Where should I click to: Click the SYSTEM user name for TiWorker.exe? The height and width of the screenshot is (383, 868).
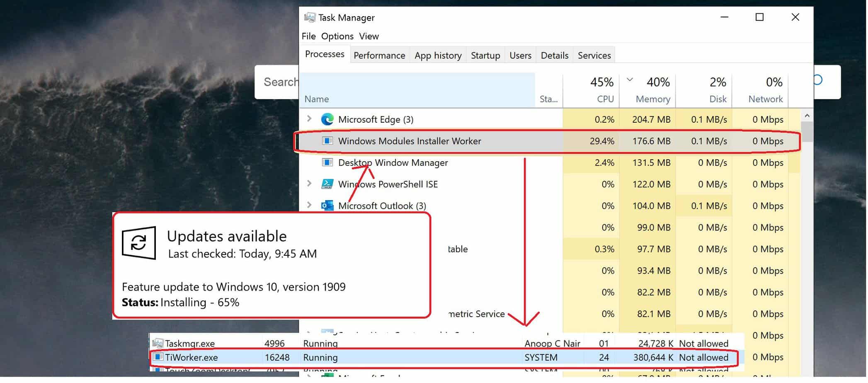click(541, 357)
